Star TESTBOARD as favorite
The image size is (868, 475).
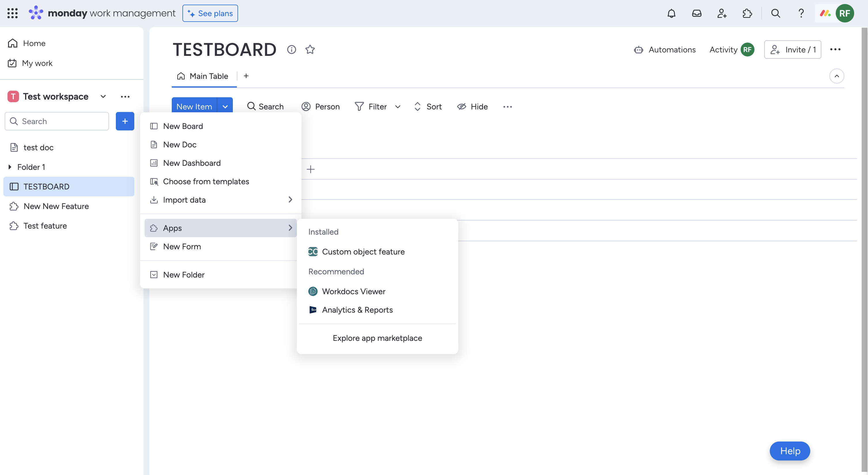[x=310, y=50]
